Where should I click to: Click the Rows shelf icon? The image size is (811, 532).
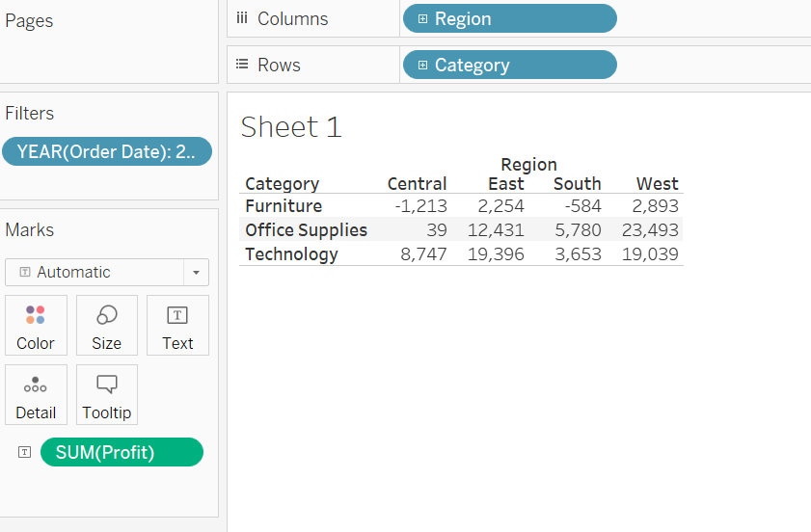[x=241, y=65]
